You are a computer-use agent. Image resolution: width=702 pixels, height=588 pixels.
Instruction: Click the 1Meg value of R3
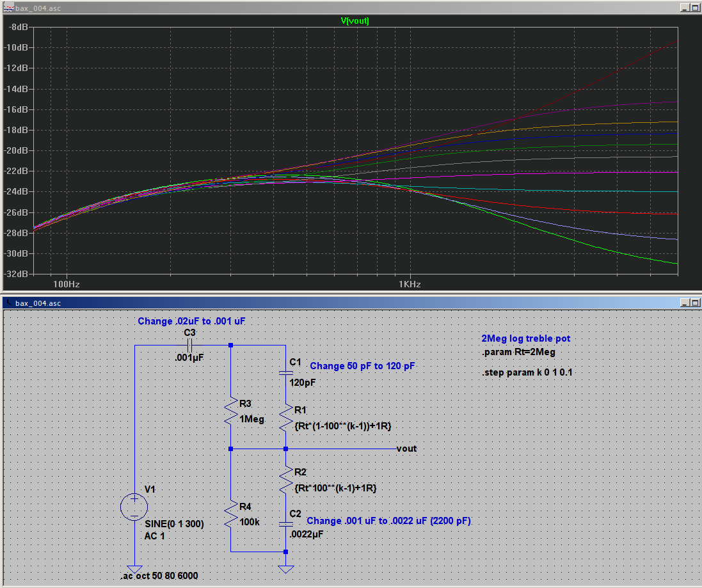tap(252, 419)
